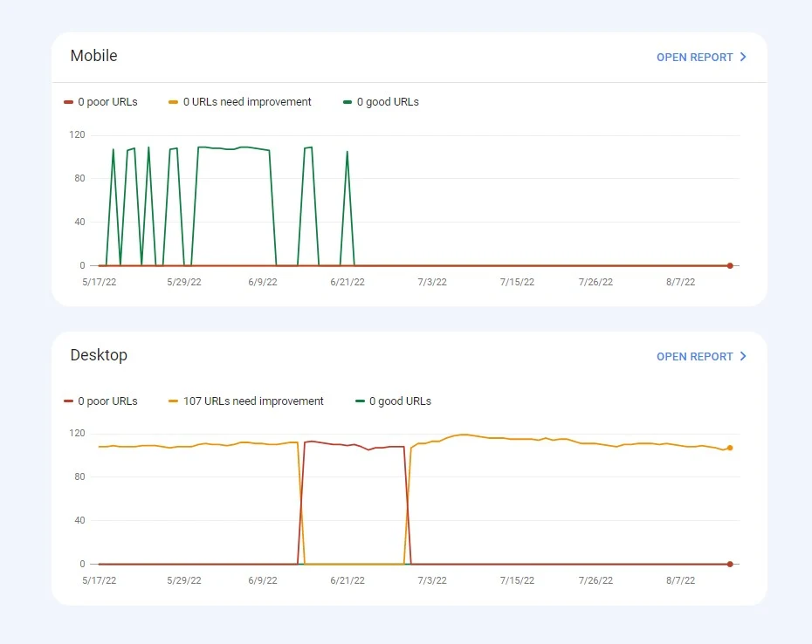Click the 7/15/22 date on Desktop chart axis

pos(517,581)
